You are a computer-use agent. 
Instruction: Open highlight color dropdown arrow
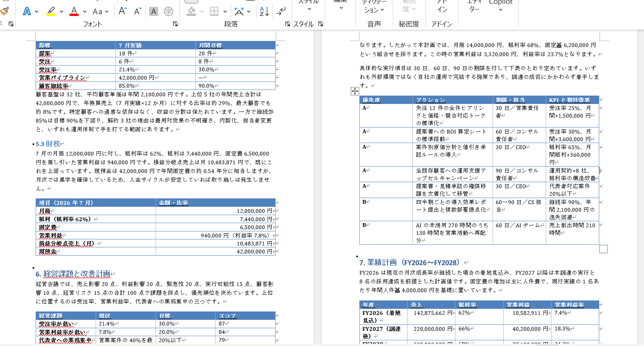(61, 12)
